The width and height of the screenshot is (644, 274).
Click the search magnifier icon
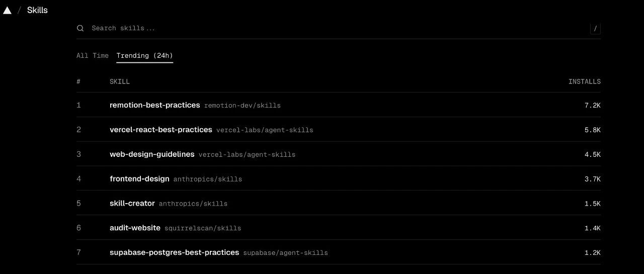coord(80,28)
